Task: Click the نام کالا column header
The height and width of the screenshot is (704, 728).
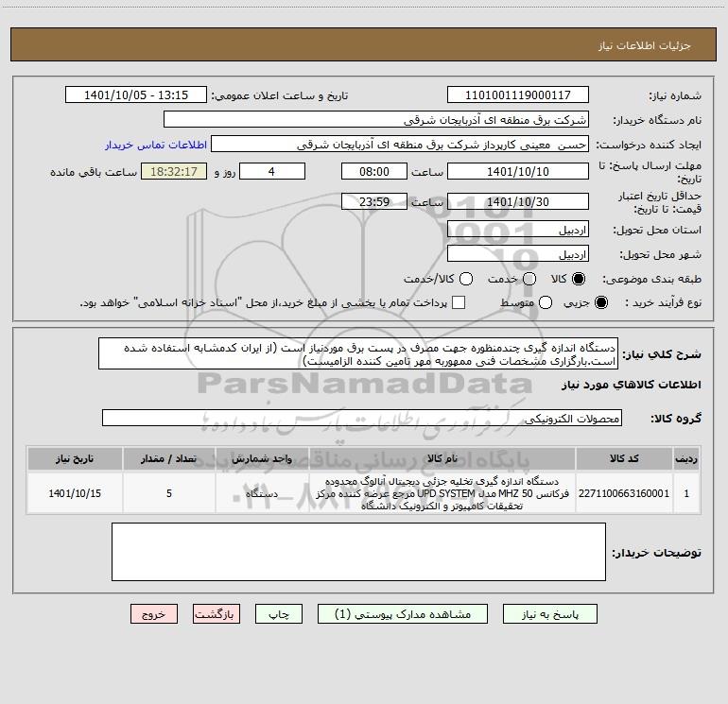Action: pyautogui.click(x=442, y=458)
